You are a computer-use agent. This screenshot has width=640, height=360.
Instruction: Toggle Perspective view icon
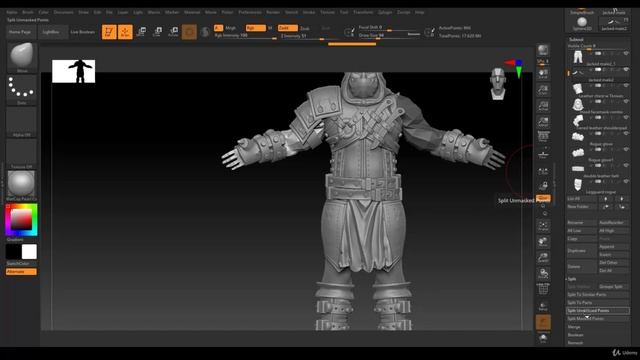[x=543, y=137]
